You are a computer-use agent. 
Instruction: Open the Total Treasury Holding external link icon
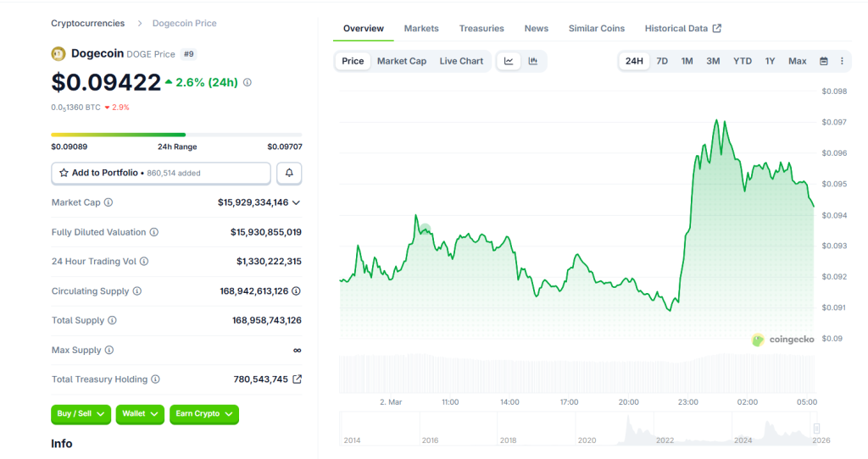tap(297, 379)
